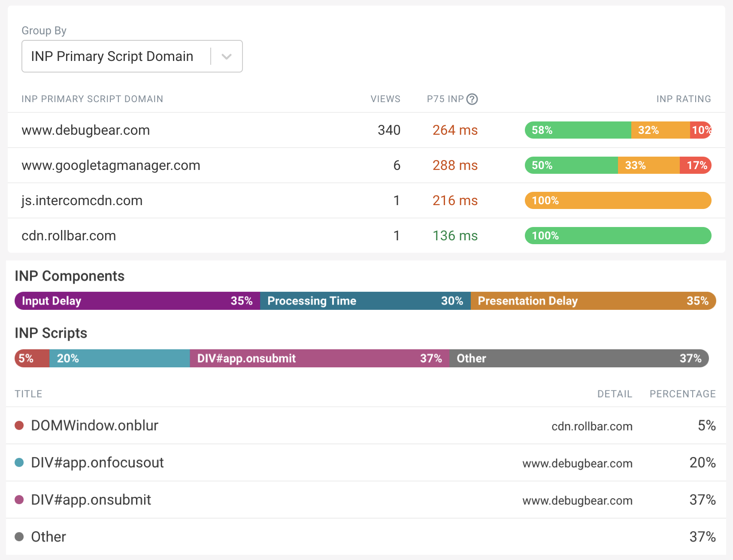Click the INP RATING column header

point(684,99)
